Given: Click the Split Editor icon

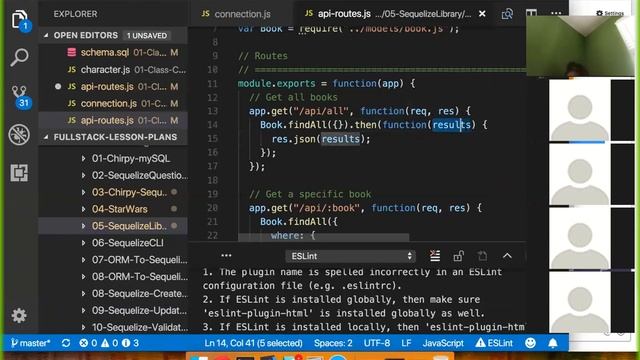Looking at the screenshot, I should click(x=531, y=14).
